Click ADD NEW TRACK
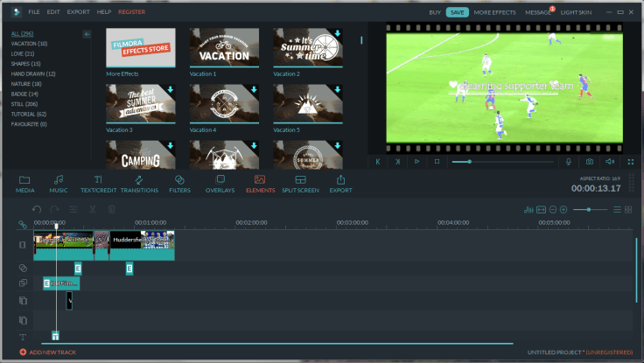 pyautogui.click(x=48, y=353)
